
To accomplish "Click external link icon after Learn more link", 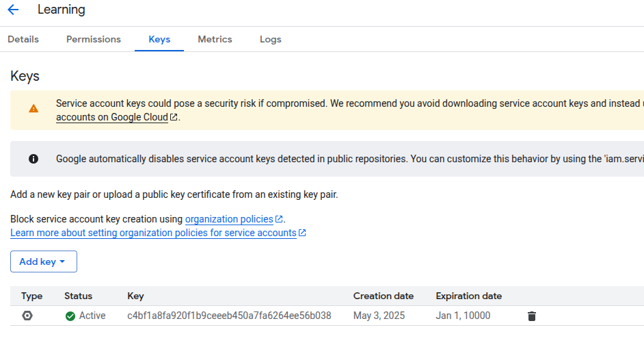I will pyautogui.click(x=302, y=233).
